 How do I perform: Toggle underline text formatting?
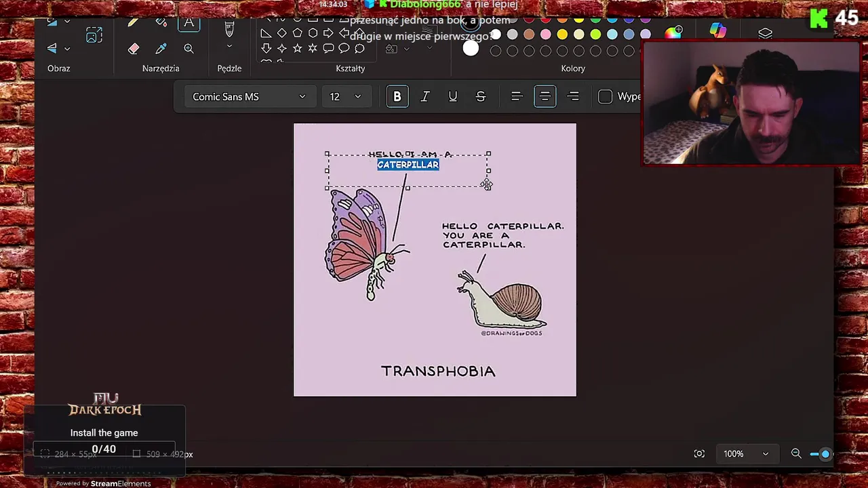(453, 97)
